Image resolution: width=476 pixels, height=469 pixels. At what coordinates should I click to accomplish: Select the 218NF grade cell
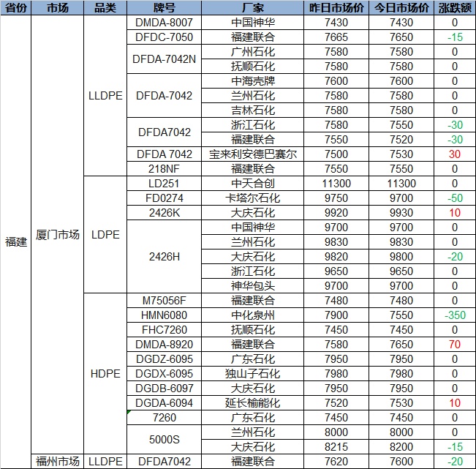[x=165, y=168]
